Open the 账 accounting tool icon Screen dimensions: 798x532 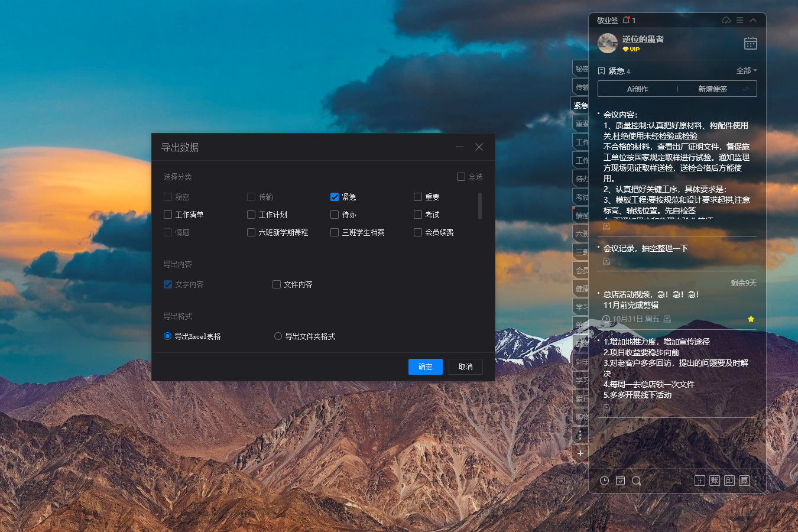coord(715,481)
